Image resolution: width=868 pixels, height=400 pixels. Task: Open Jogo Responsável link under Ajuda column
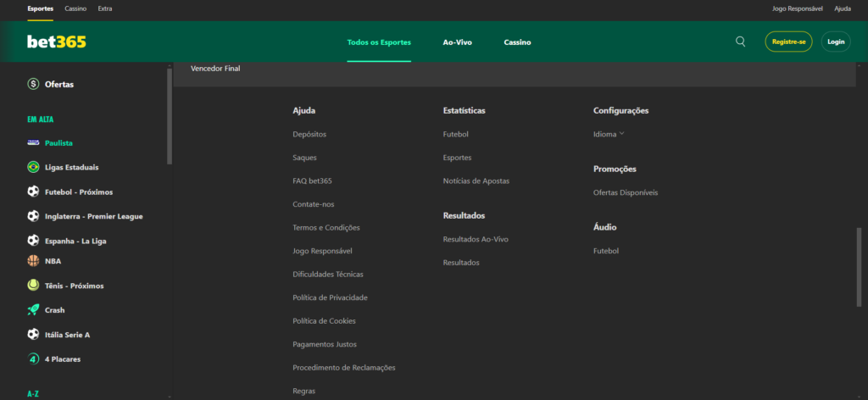click(x=322, y=251)
